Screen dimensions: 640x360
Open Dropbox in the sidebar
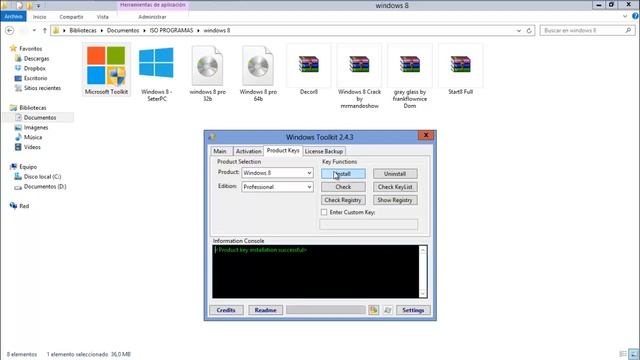[x=30, y=68]
